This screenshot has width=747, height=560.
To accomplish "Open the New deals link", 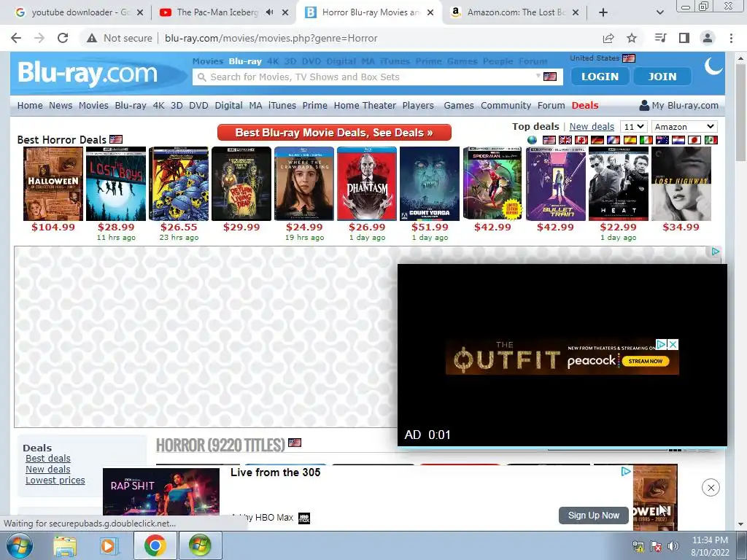I will [x=592, y=127].
